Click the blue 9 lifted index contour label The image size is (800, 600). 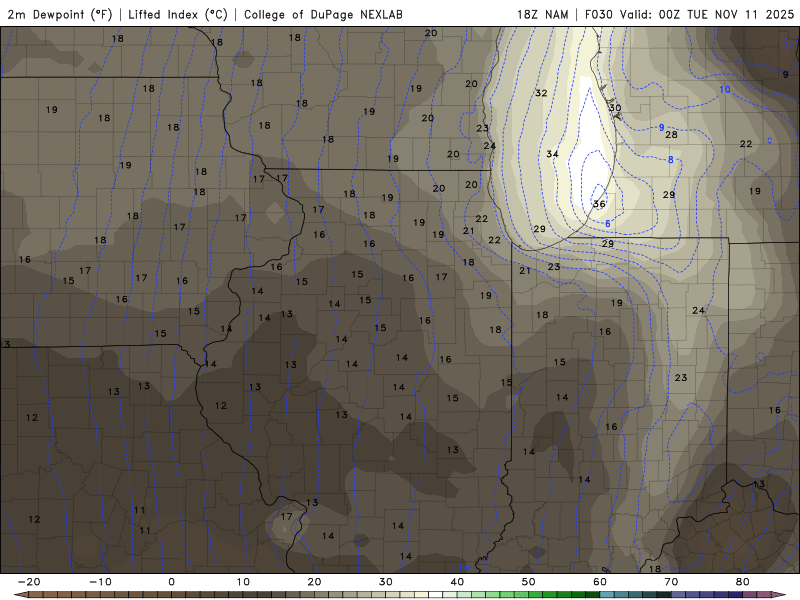(x=662, y=128)
